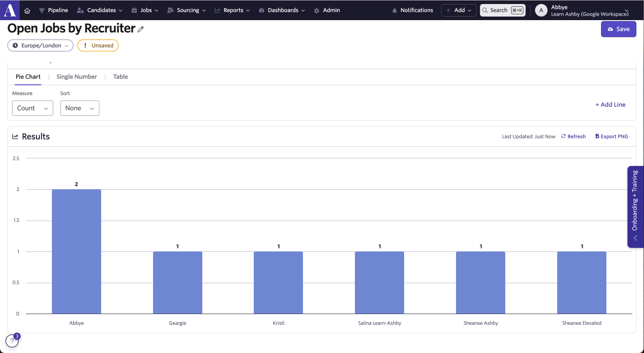Click the Unsaved status badge
Screen dimensions: 644x353
click(x=98, y=46)
